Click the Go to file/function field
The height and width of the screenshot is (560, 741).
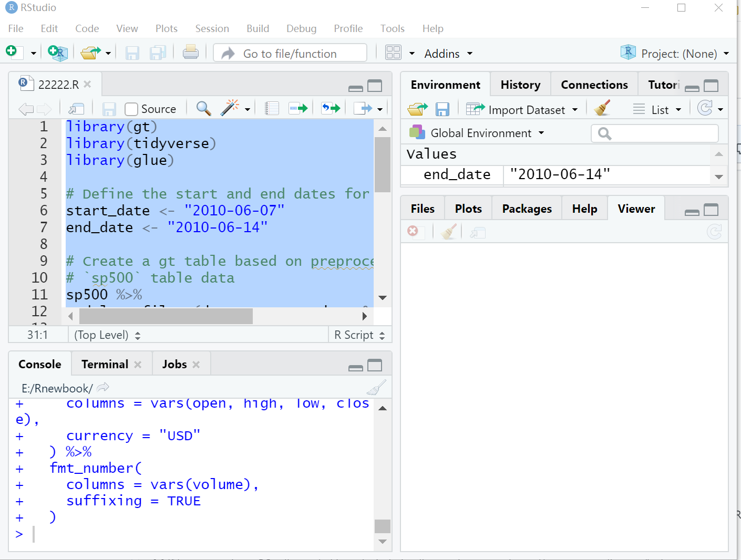(x=289, y=53)
